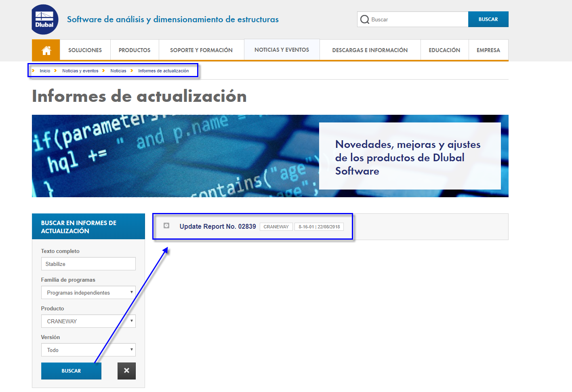Open the EDUCACIÓN menu
Image resolution: width=572 pixels, height=392 pixels.
(x=444, y=50)
